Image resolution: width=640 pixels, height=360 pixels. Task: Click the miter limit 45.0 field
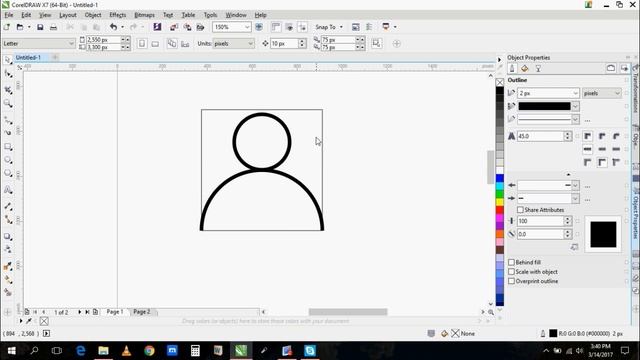click(x=540, y=136)
